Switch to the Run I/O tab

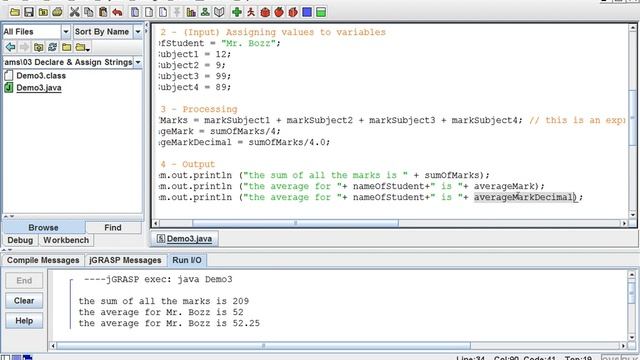click(187, 260)
